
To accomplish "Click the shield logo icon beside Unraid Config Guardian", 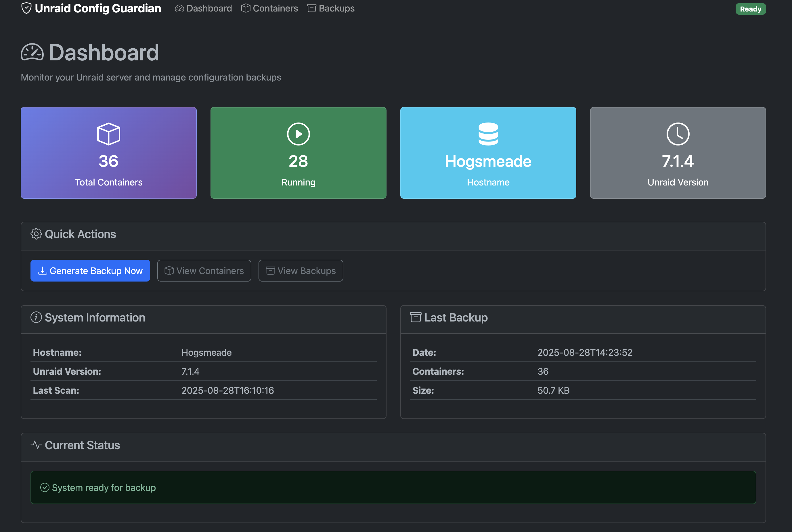I will 26,8.
